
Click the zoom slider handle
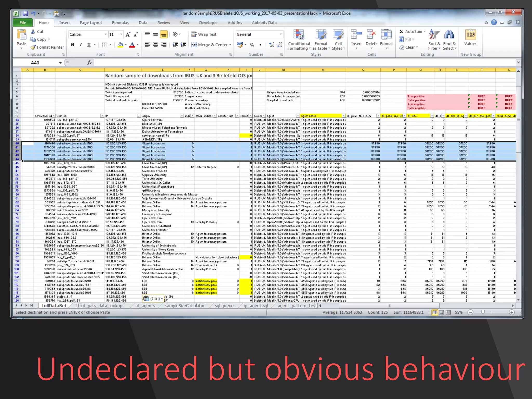click(x=483, y=312)
